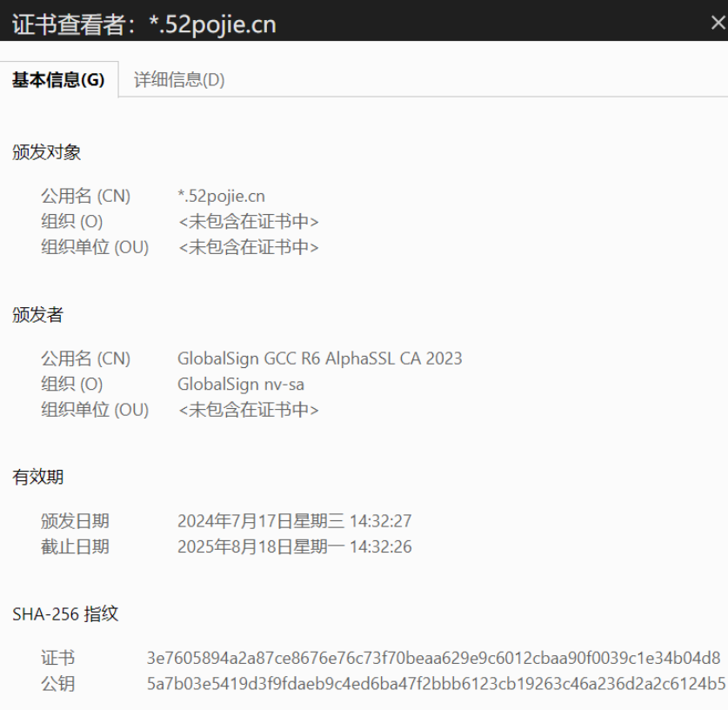728x710 pixels.
Task: Click the 截止日期 label
Action: pyautogui.click(x=75, y=547)
